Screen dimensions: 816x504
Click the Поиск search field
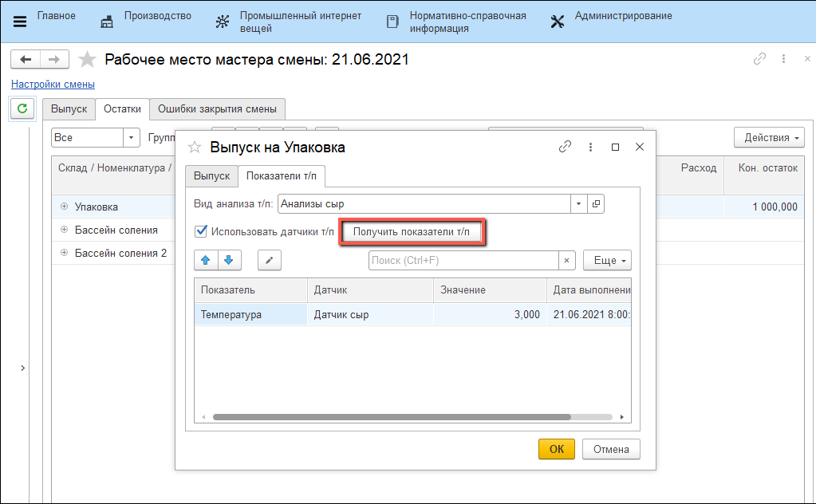point(463,261)
